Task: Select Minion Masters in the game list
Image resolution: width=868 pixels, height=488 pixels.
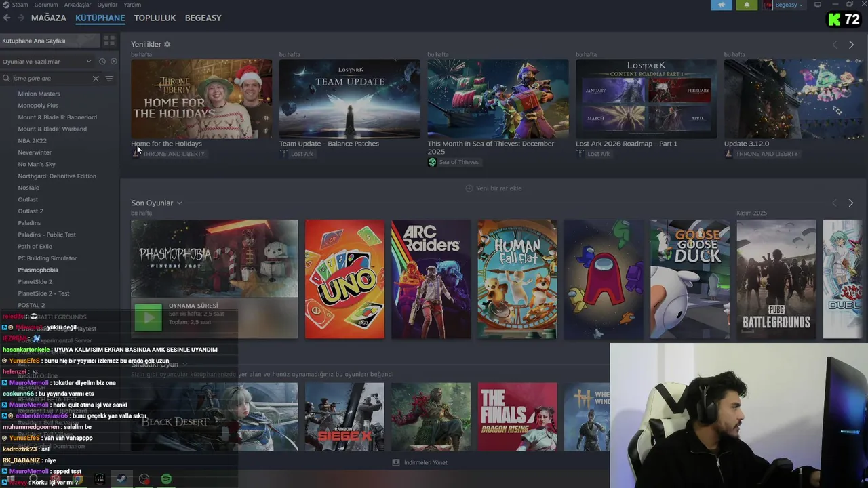Action: (39, 94)
